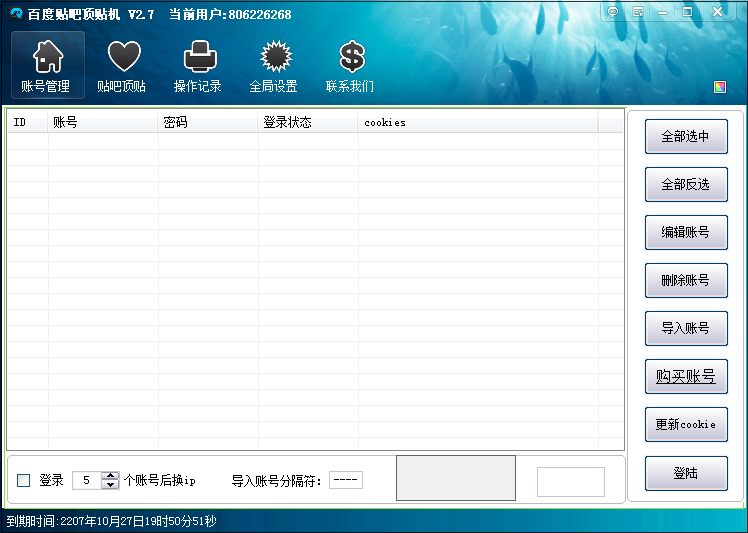Open 账号管理 home icon tab

pyautogui.click(x=48, y=65)
